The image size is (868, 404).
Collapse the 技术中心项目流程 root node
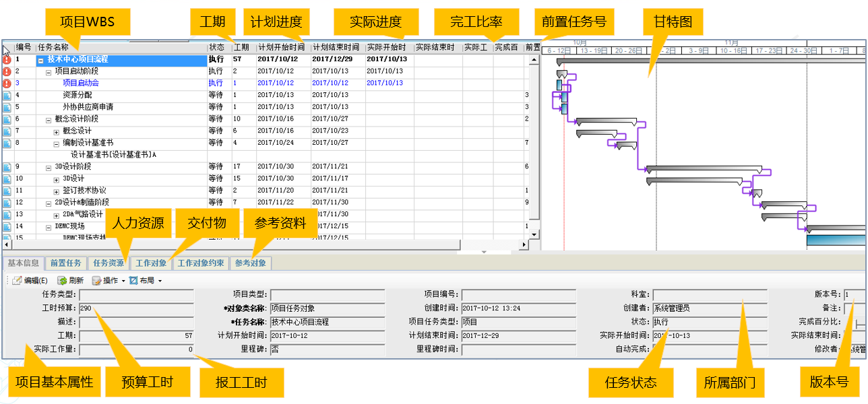pos(41,60)
